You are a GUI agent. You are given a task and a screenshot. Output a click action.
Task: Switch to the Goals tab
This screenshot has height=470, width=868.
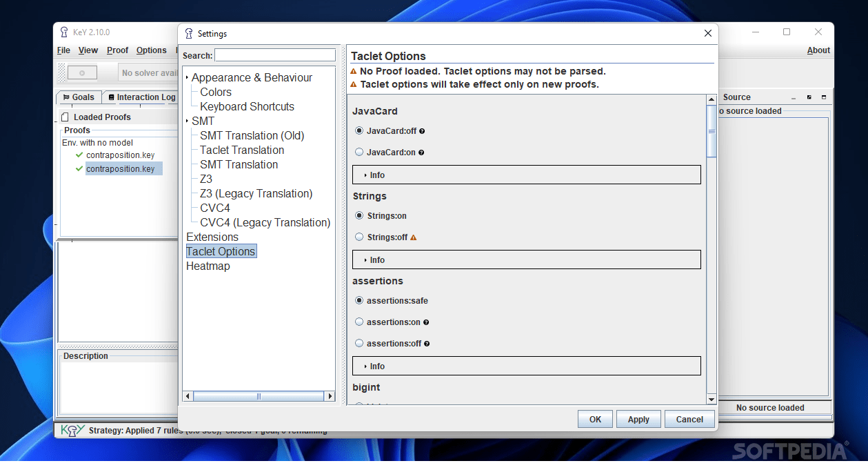79,97
